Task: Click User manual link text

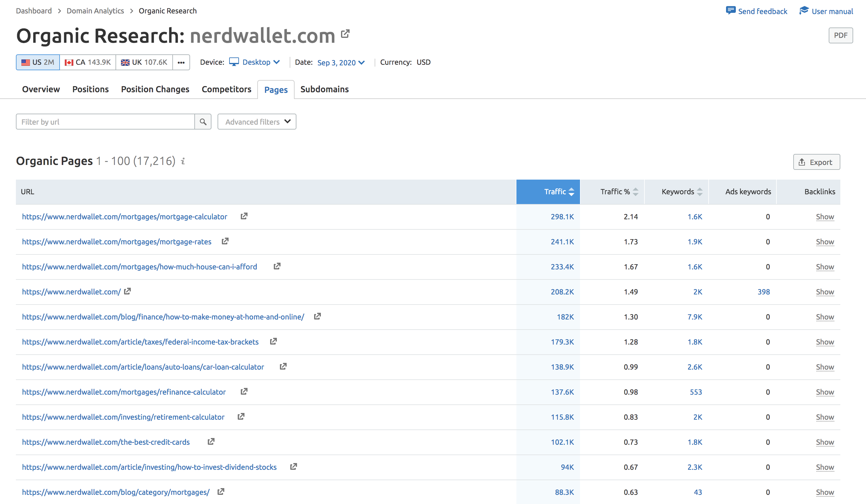Action: (x=832, y=11)
